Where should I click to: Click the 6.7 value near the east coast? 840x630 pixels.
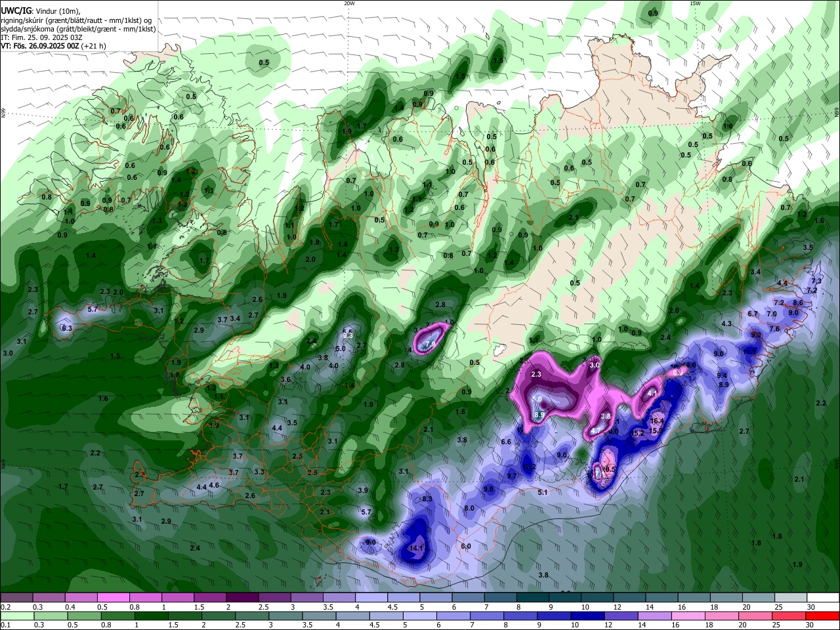pos(753,314)
